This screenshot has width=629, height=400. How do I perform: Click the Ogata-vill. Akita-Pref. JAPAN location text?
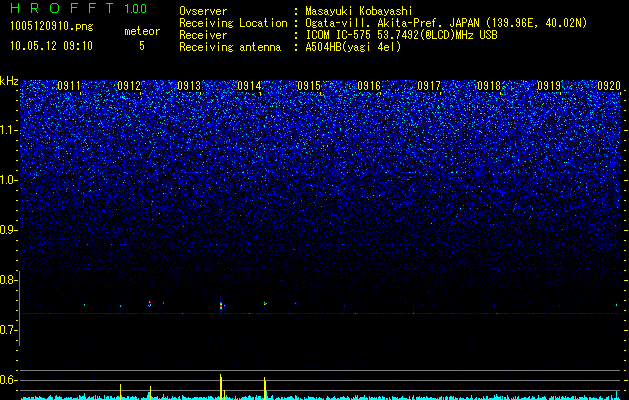[446, 23]
